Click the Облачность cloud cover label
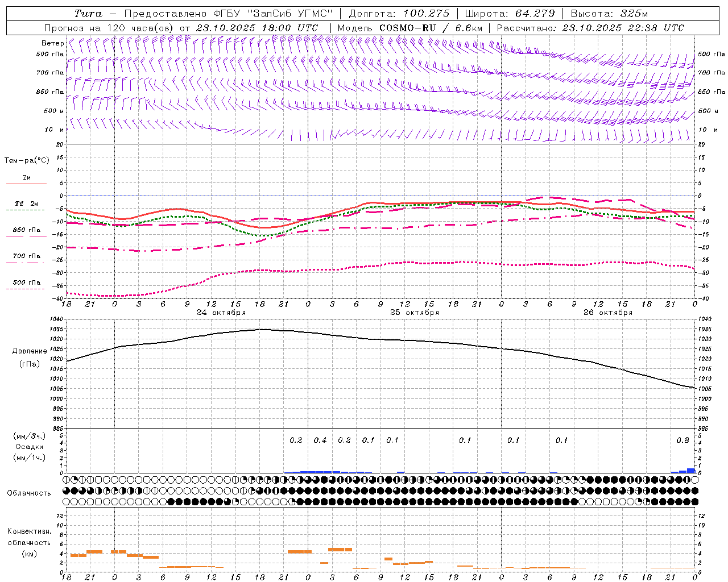The height and width of the screenshot is (582, 728). point(29,493)
